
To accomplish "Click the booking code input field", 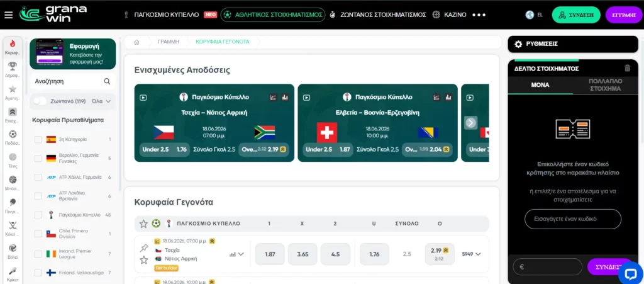I will click(x=573, y=219).
